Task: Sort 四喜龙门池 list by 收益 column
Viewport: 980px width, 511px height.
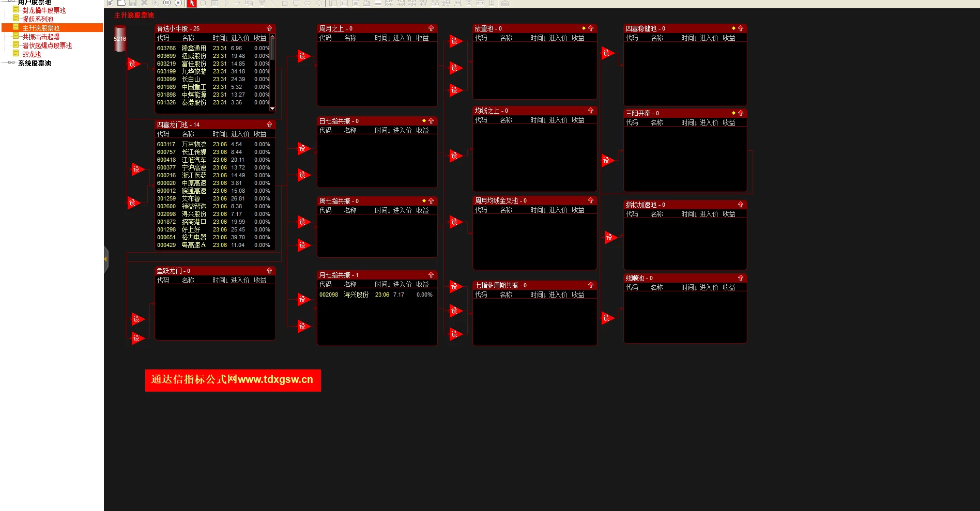Action: (261, 134)
